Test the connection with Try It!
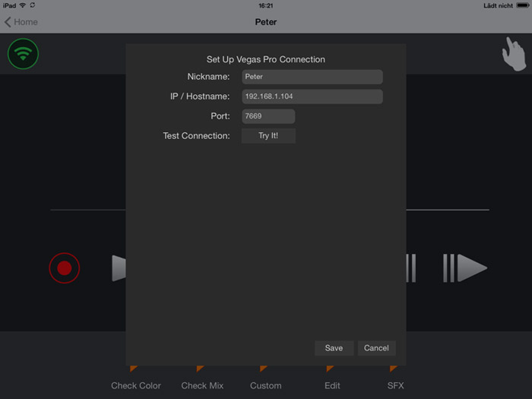Screen dimensions: 532x399 (268, 136)
